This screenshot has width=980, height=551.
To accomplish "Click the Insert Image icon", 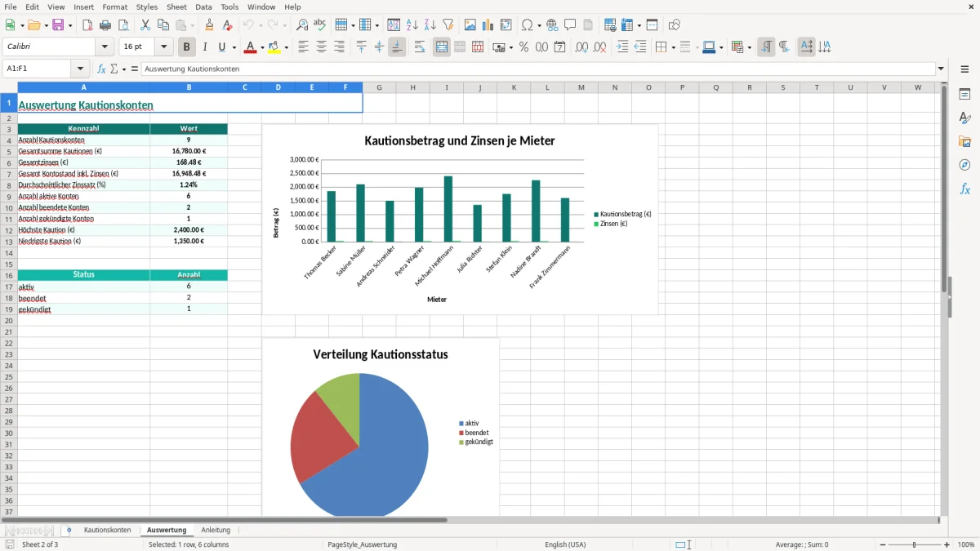I will tap(470, 25).
